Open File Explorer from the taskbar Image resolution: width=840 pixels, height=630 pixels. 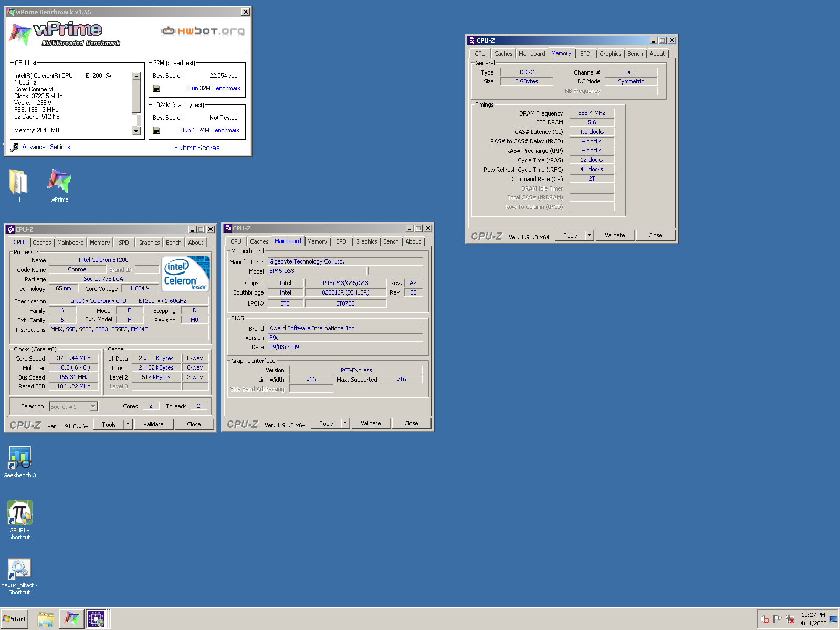pyautogui.click(x=46, y=619)
